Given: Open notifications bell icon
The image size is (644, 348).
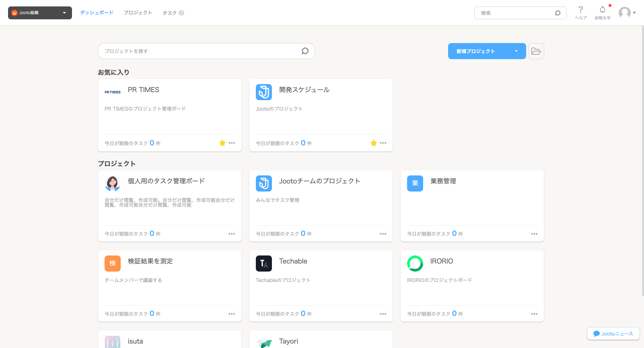Looking at the screenshot, I should point(602,10).
